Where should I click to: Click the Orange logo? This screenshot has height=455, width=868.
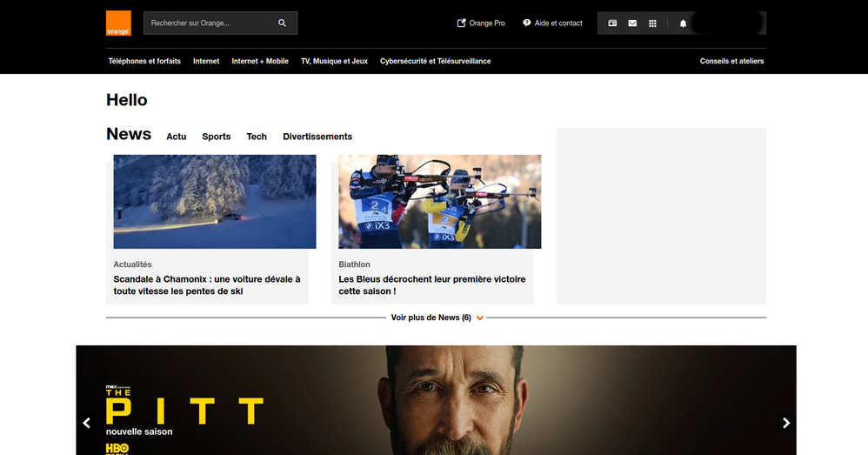(118, 23)
